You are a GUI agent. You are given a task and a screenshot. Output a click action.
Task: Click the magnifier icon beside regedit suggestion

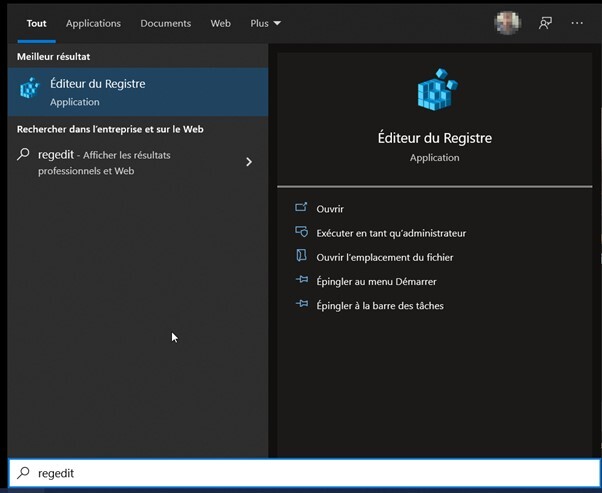coord(23,154)
